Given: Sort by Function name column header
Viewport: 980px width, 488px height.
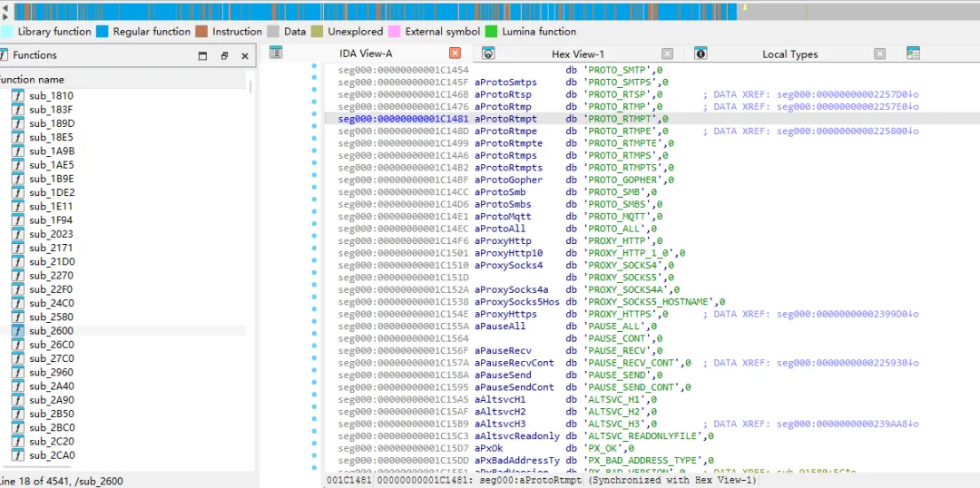Looking at the screenshot, I should coord(31,79).
